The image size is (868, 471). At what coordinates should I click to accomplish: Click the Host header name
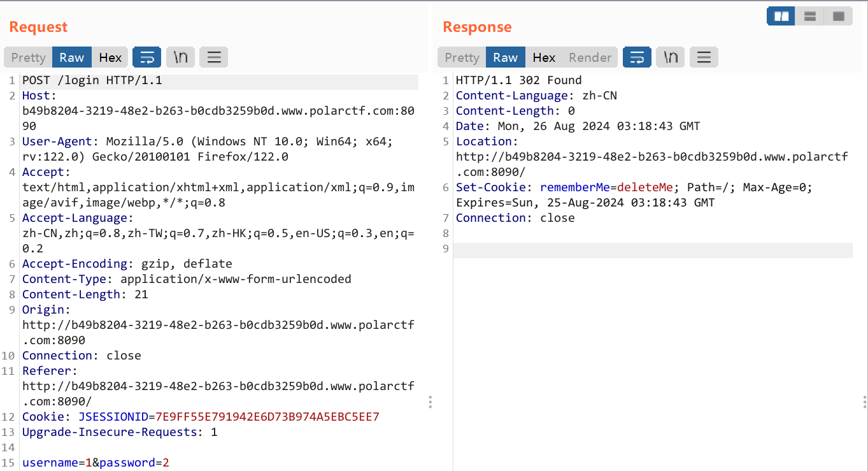36,96
